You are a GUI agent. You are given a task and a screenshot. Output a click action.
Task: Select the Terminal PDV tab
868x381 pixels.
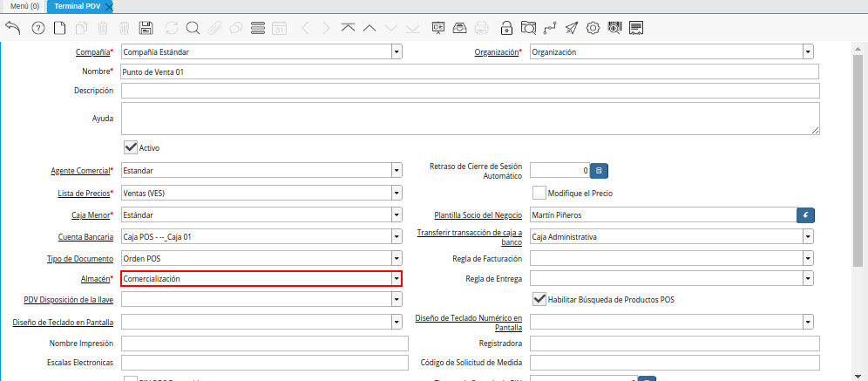[x=74, y=6]
